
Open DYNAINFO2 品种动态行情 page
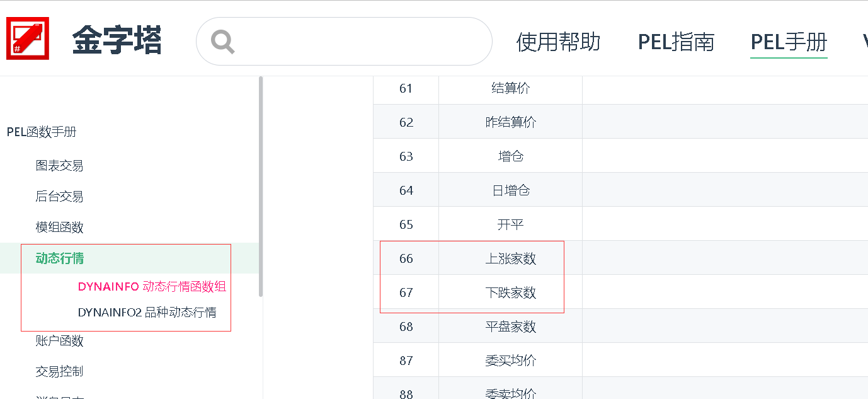point(147,312)
